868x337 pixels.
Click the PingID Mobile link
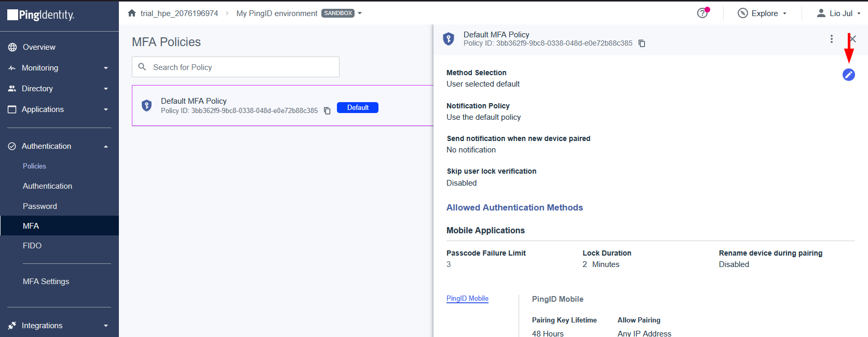467,299
